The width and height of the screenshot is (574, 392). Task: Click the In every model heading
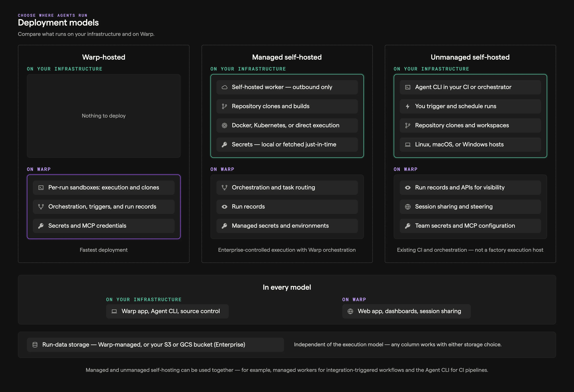287,287
